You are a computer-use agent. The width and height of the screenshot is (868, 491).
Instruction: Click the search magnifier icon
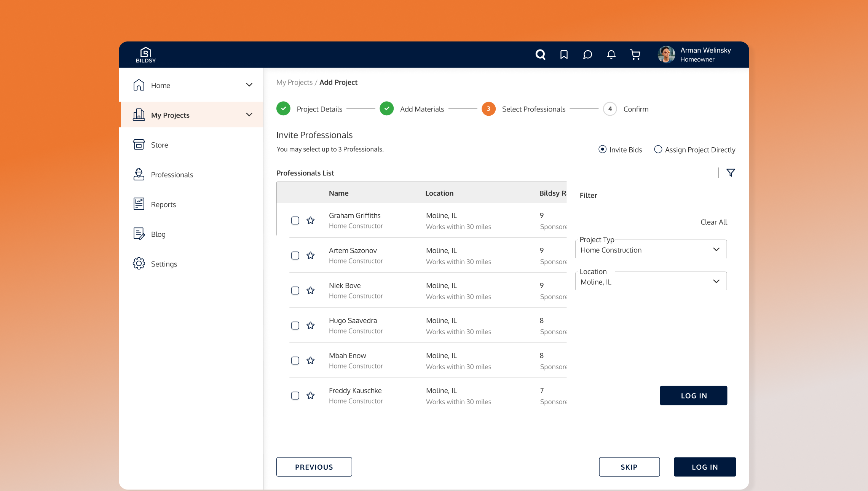click(x=540, y=55)
